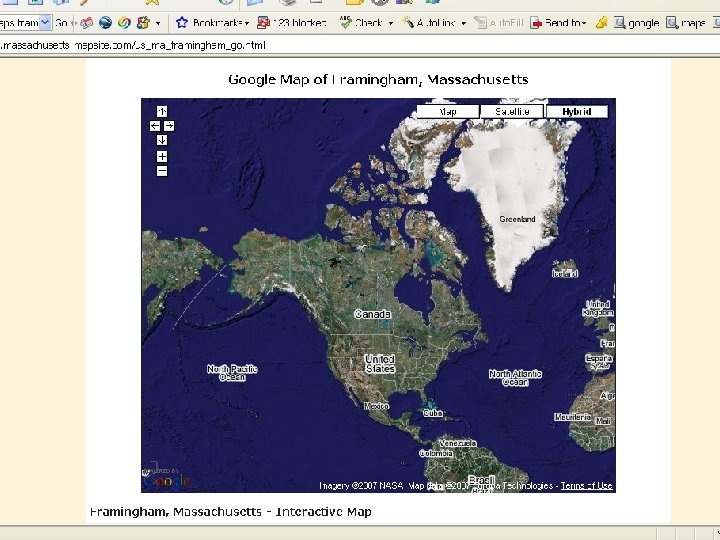The width and height of the screenshot is (720, 540).
Task: Click the address bar URL field
Action: coord(360,45)
